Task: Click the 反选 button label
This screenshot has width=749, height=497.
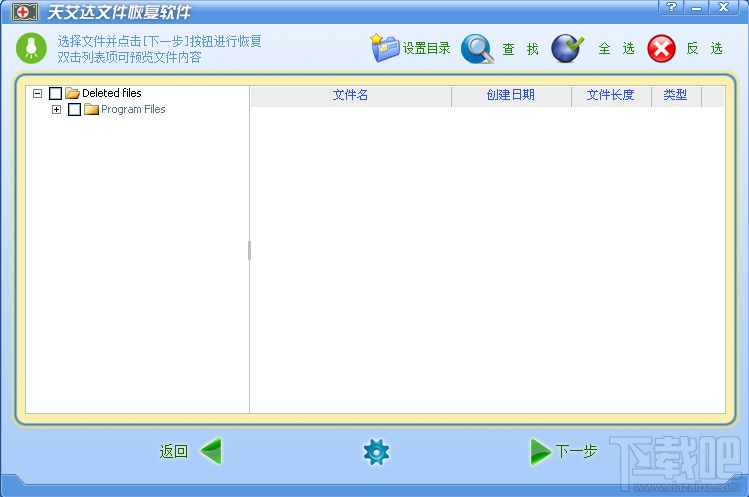Action: tap(704, 48)
